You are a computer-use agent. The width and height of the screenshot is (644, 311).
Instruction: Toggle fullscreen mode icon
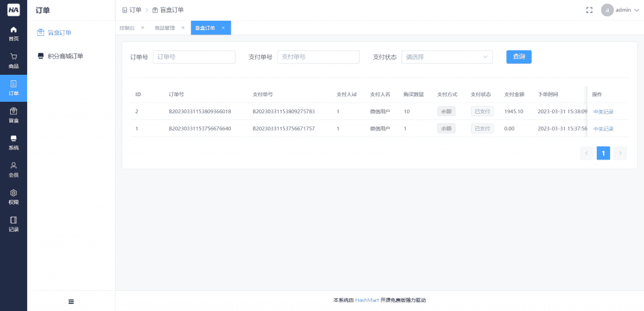pos(589,10)
